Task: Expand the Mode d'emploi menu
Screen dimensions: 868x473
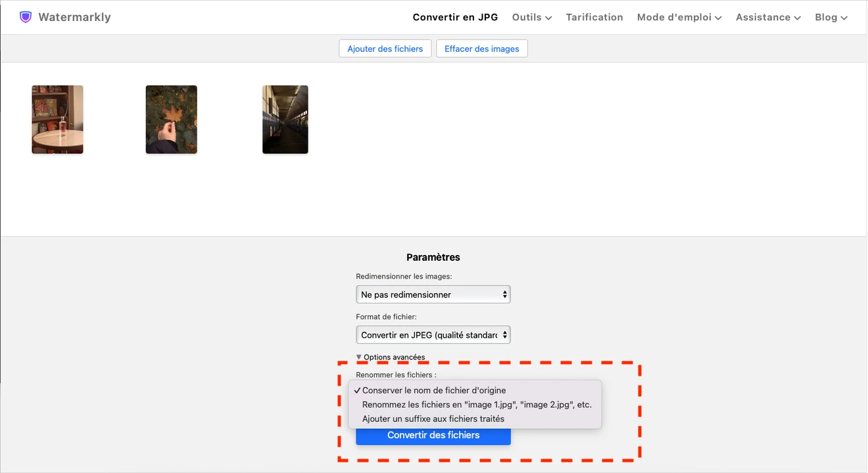Action: [x=679, y=17]
